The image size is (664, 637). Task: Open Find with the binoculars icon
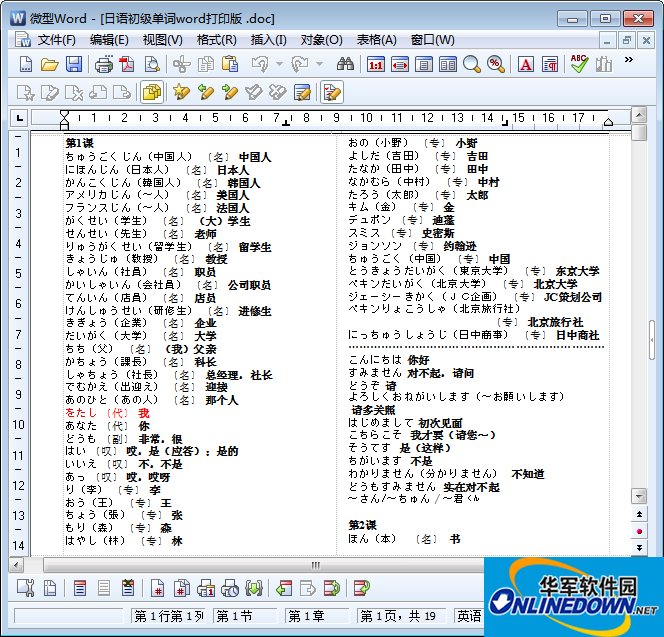pyautogui.click(x=345, y=64)
